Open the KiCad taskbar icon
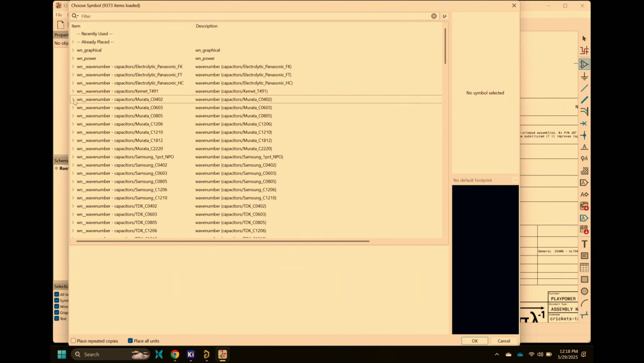The width and height of the screenshot is (644, 363). click(191, 355)
